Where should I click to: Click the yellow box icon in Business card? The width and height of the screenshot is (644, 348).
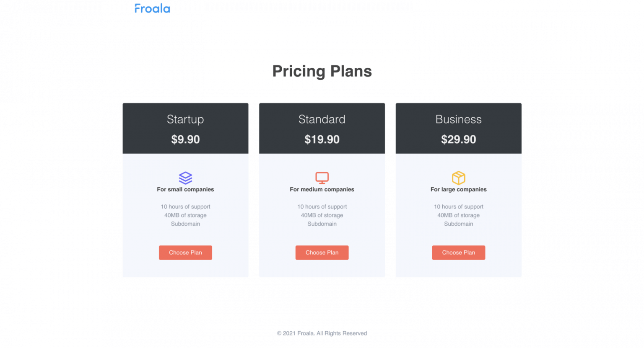coord(458,178)
